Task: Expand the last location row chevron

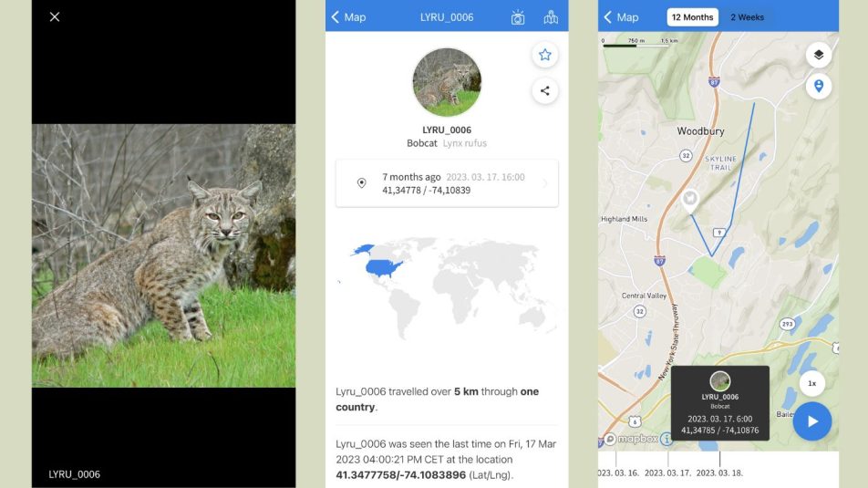Action: coord(545,183)
